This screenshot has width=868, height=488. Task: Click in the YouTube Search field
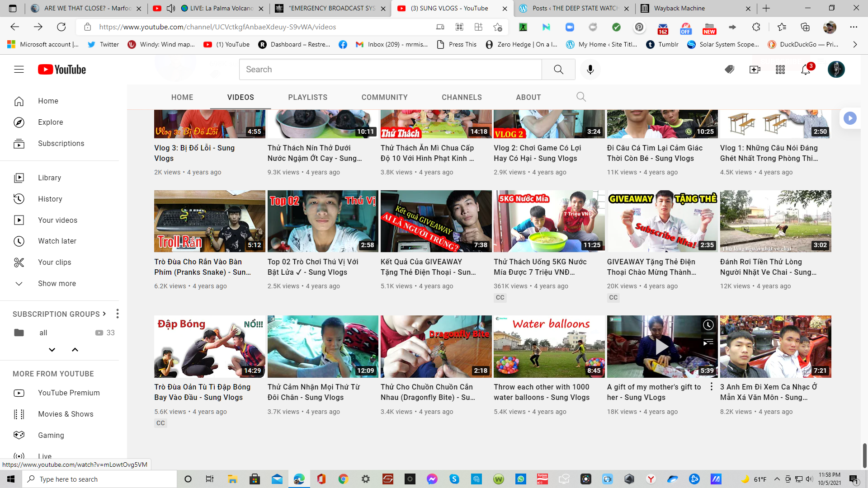[390, 70]
